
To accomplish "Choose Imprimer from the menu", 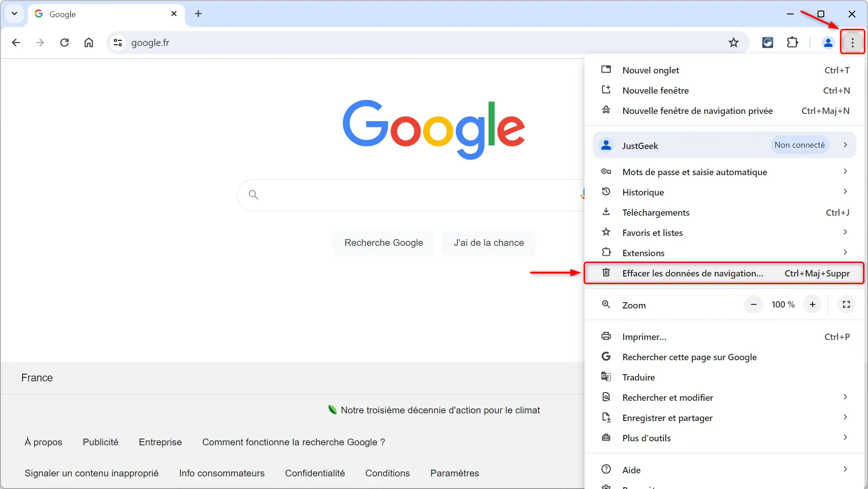I will (x=725, y=337).
